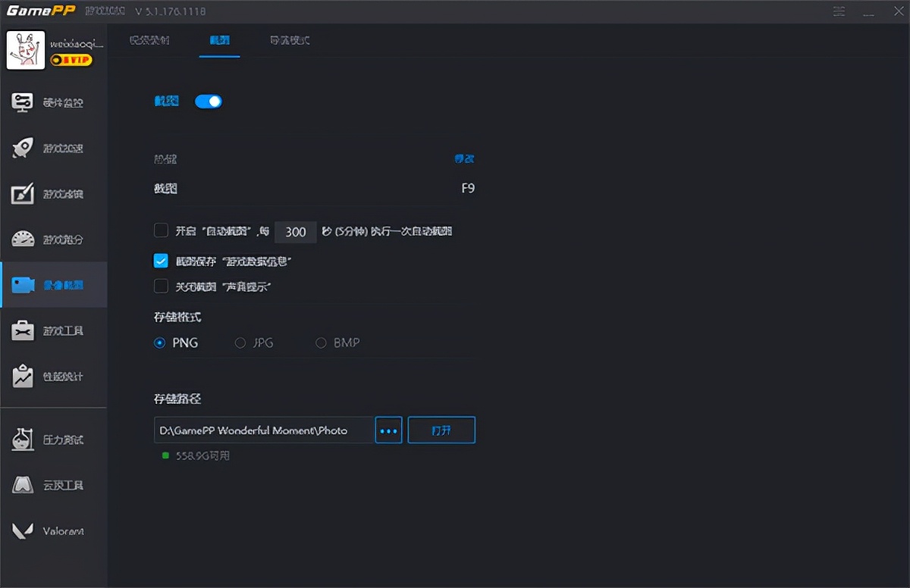Open the performance statistics panel

[53, 375]
